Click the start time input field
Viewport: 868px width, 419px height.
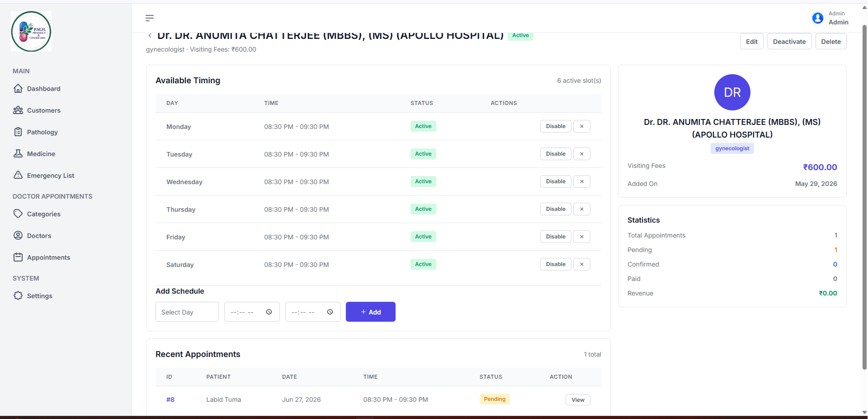252,312
